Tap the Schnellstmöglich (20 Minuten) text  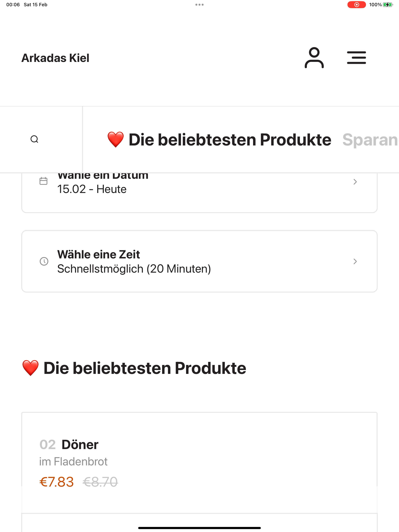tap(134, 269)
